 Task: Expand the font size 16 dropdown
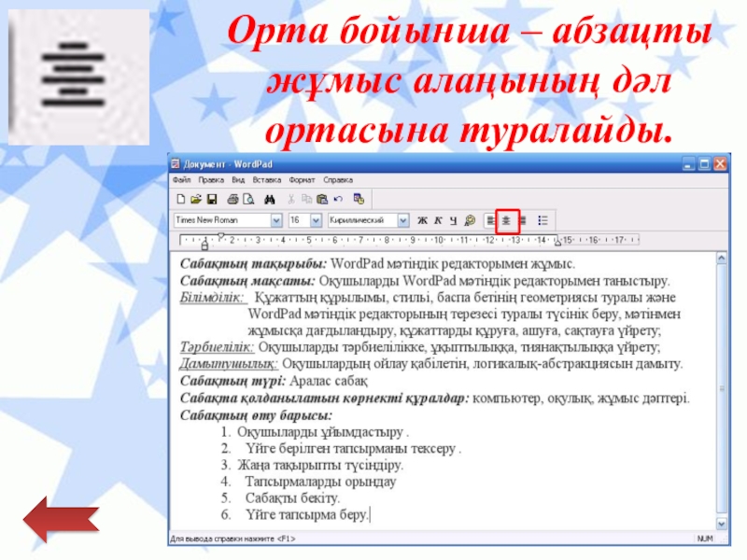coord(316,220)
